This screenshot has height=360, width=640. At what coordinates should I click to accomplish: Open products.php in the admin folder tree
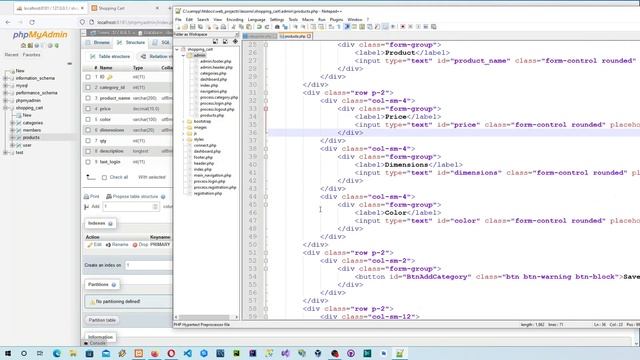tap(211, 116)
